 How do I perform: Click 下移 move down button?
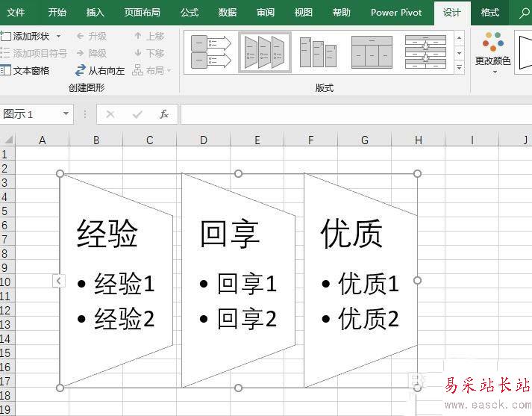click(x=149, y=53)
